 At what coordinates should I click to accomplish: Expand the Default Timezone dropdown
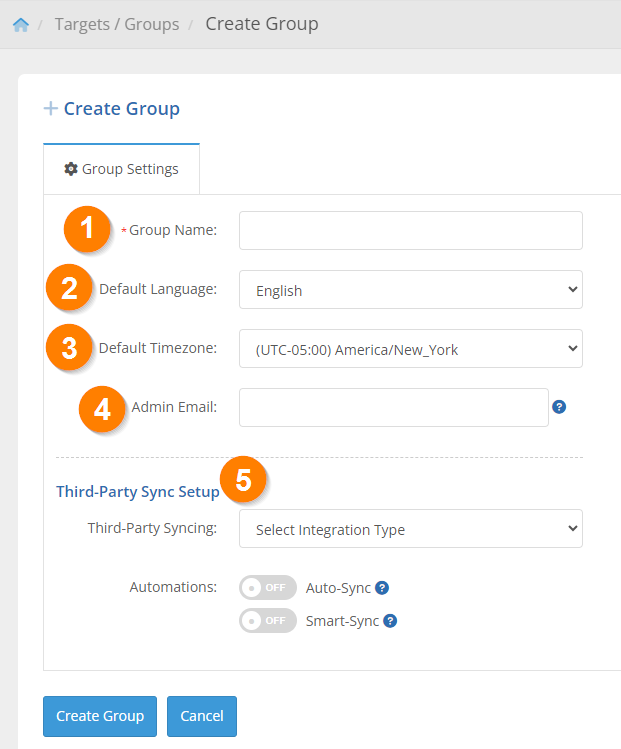[411, 348]
